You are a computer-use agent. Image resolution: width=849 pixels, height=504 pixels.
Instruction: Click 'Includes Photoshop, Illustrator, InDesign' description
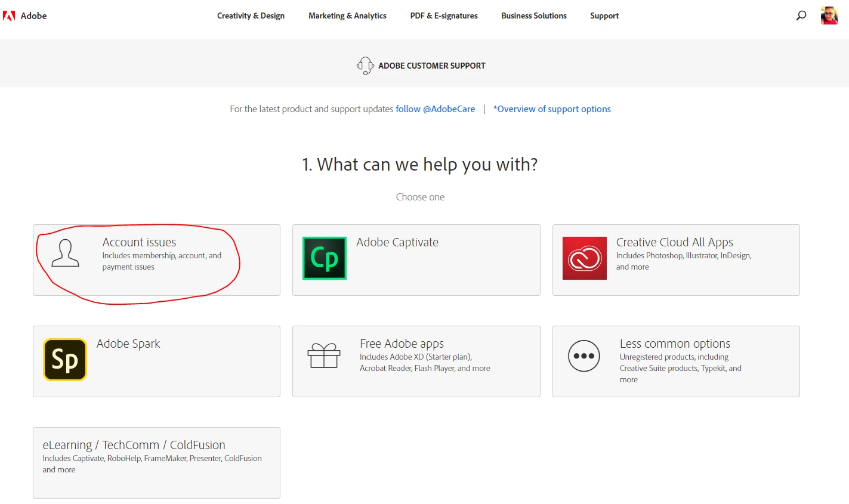pos(684,261)
